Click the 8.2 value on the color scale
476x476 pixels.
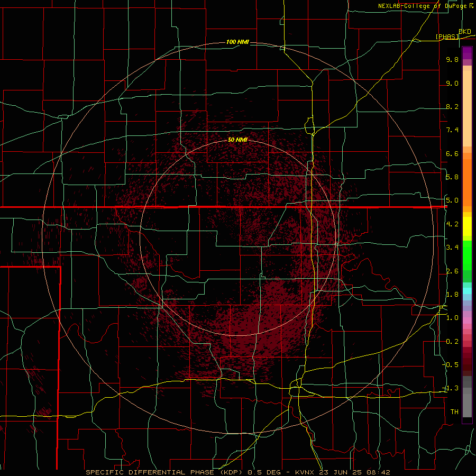tap(452, 106)
